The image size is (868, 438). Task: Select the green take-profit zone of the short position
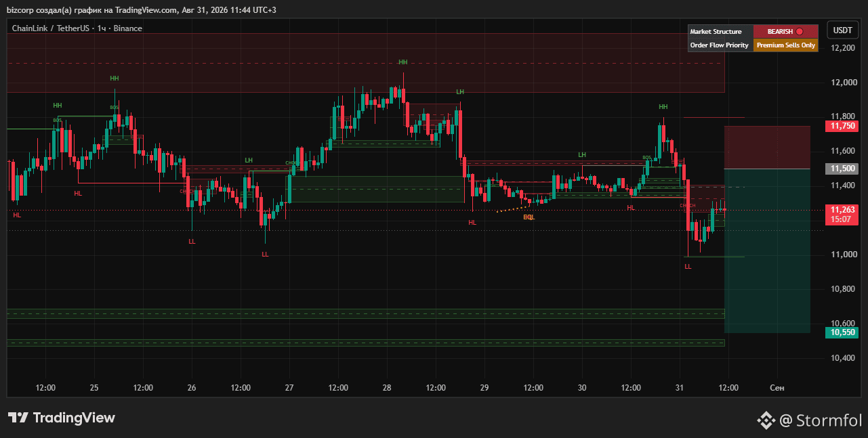click(767, 250)
